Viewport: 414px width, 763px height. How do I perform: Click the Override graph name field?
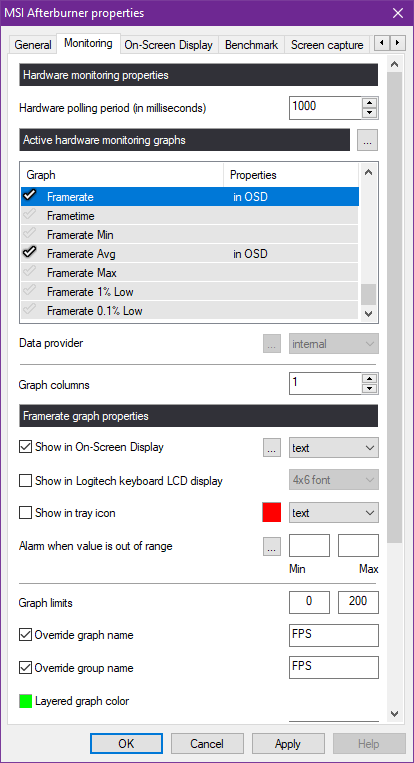[x=334, y=636]
